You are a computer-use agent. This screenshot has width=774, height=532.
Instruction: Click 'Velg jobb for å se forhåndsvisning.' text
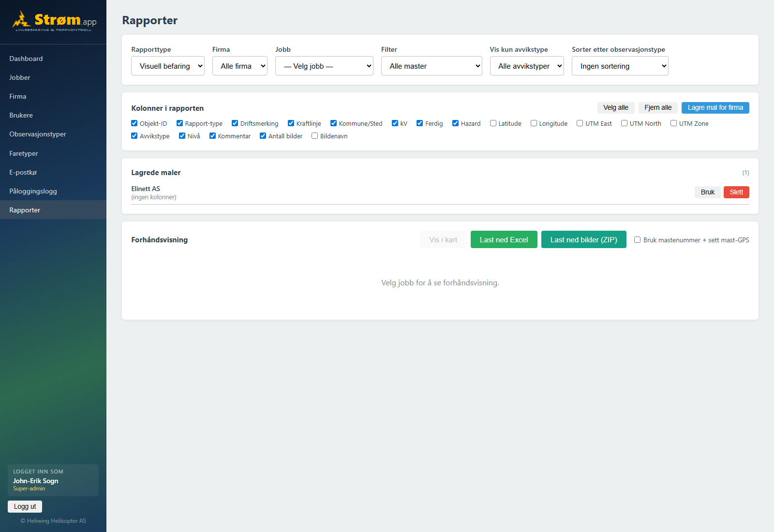click(440, 282)
